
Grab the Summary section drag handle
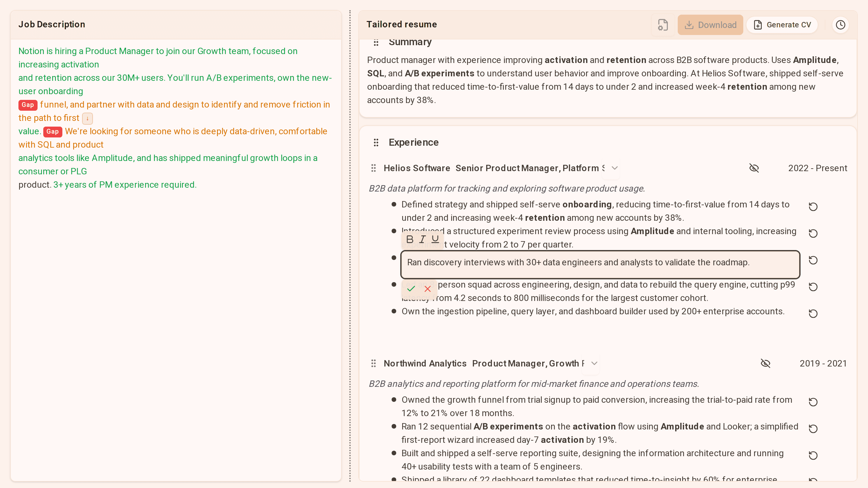(x=376, y=43)
